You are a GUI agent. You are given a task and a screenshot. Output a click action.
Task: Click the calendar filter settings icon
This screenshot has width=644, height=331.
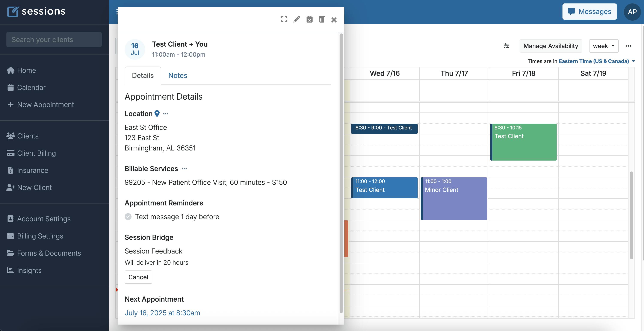tap(506, 46)
